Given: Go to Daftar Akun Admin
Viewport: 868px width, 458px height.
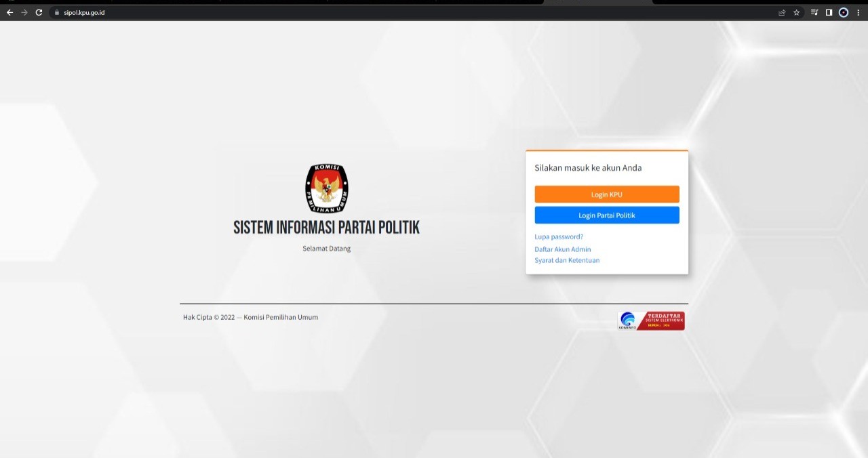Looking at the screenshot, I should (x=562, y=249).
